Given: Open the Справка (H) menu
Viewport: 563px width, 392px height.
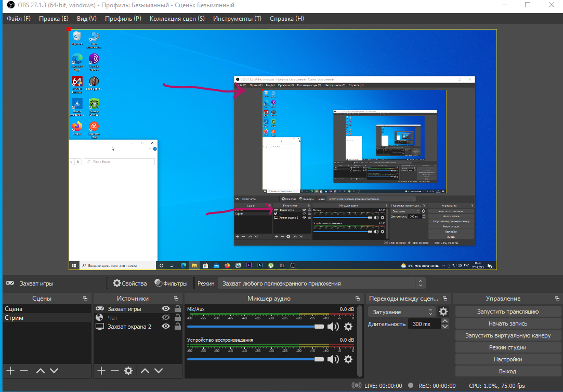Looking at the screenshot, I should pyautogui.click(x=286, y=19).
